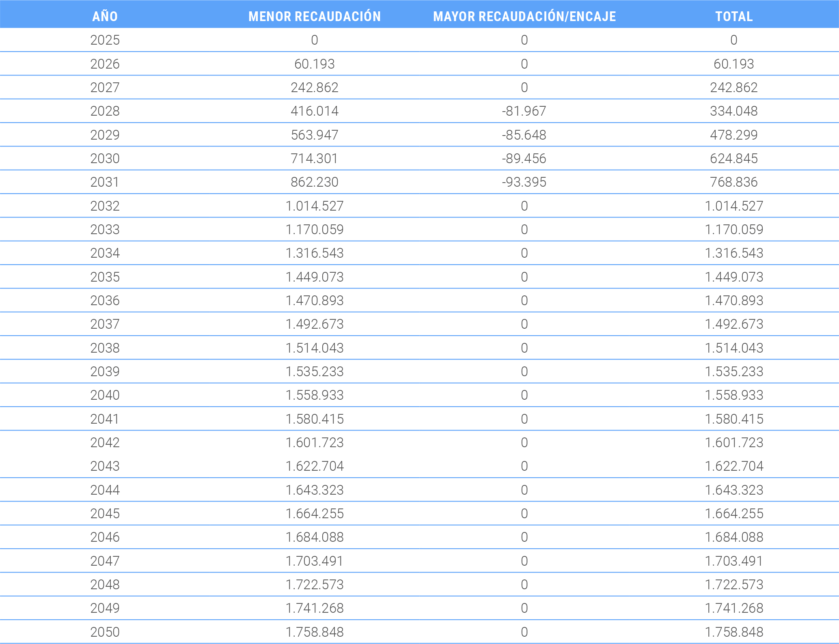Viewport: 839px width, 644px height.
Task: Click the AÑO column header
Action: 105,16
